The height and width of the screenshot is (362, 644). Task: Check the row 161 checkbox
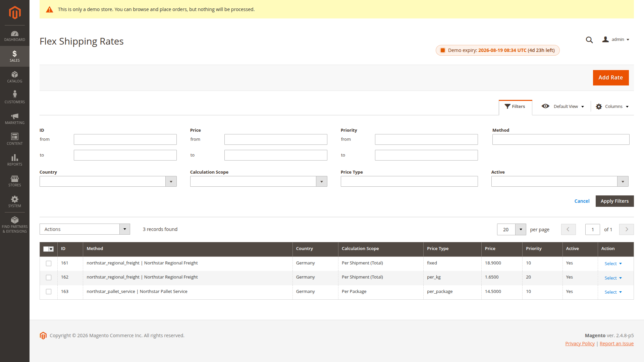pos(49,263)
